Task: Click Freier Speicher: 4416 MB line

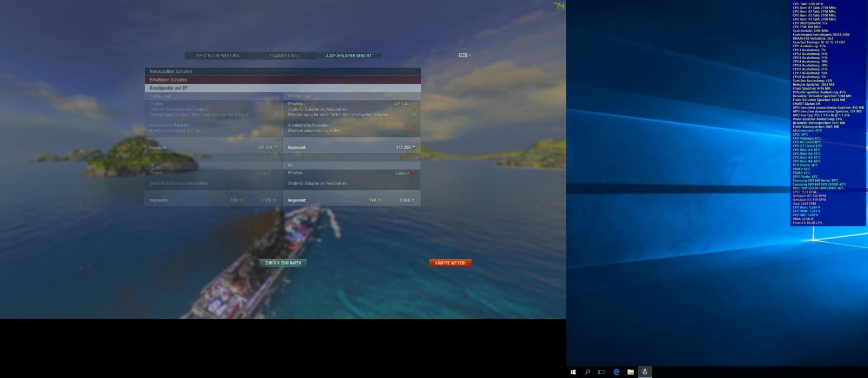Action: [x=811, y=89]
